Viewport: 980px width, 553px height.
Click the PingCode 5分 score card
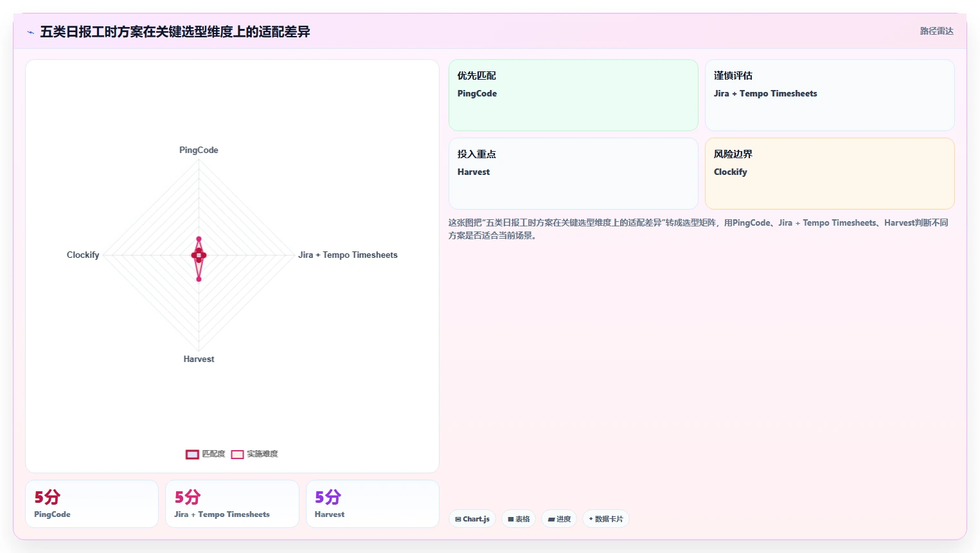[x=92, y=504]
